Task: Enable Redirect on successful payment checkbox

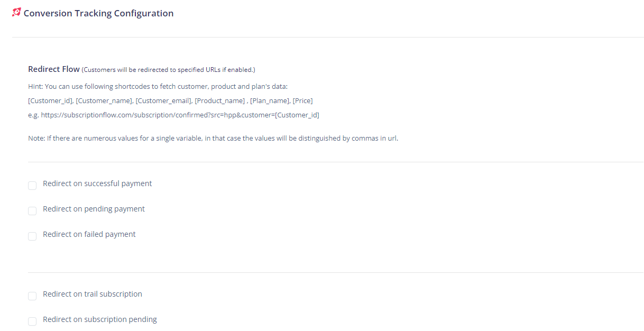Action: pyautogui.click(x=32, y=186)
